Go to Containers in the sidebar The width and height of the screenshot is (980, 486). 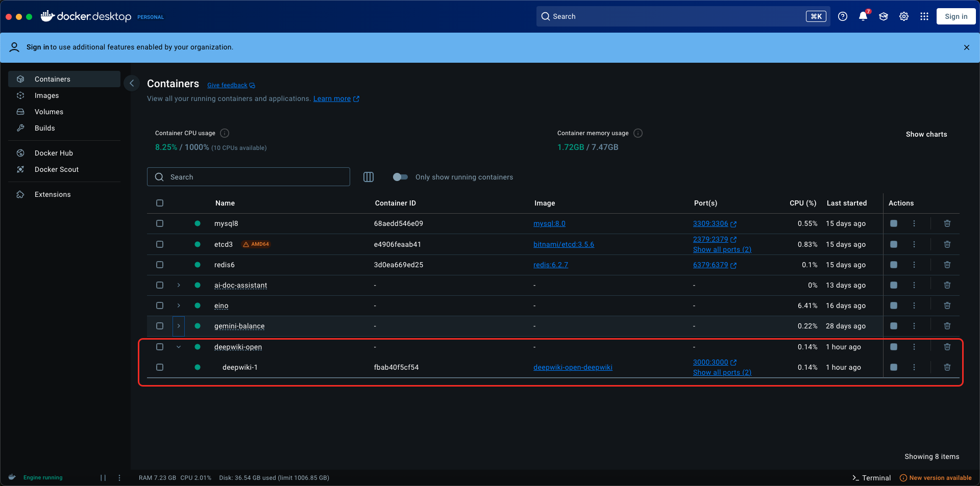tap(64, 79)
